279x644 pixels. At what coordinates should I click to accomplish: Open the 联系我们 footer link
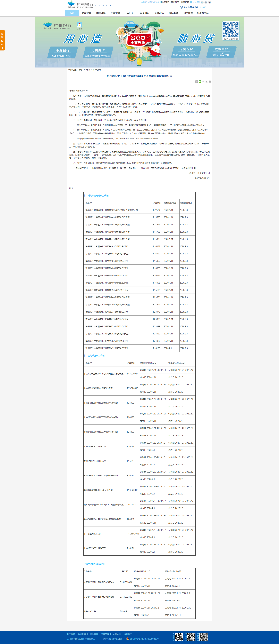94,634
